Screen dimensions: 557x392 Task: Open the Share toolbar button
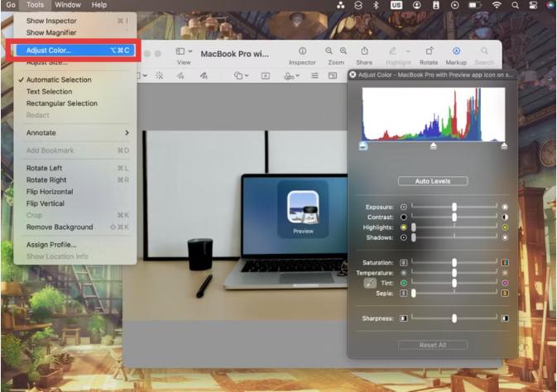click(364, 51)
